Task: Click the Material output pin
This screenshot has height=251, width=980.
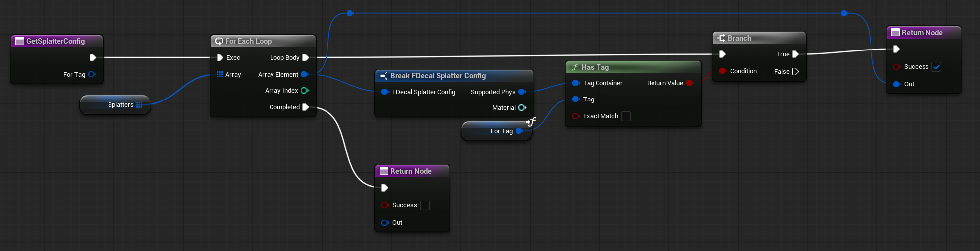Action: coord(522,108)
